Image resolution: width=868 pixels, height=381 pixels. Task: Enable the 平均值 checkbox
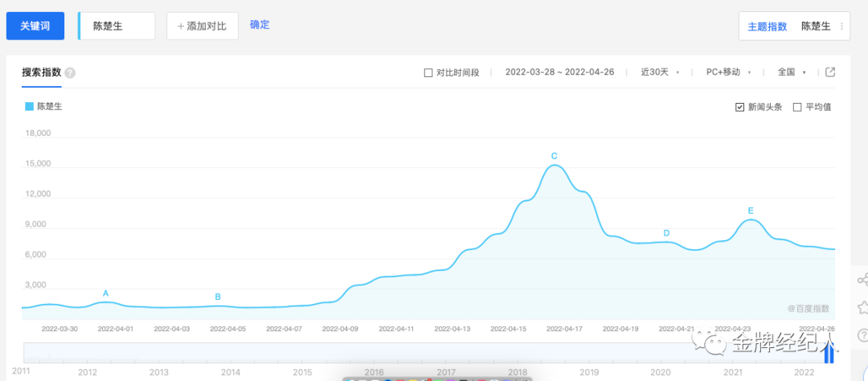click(797, 108)
